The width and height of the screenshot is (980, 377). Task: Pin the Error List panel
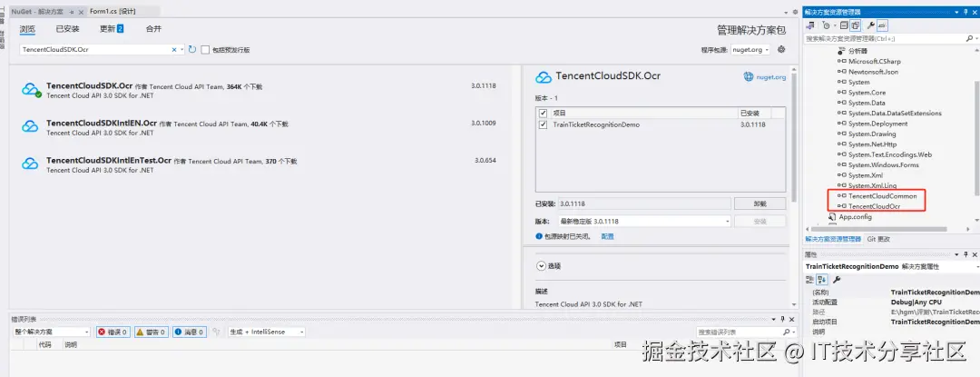pos(782,319)
